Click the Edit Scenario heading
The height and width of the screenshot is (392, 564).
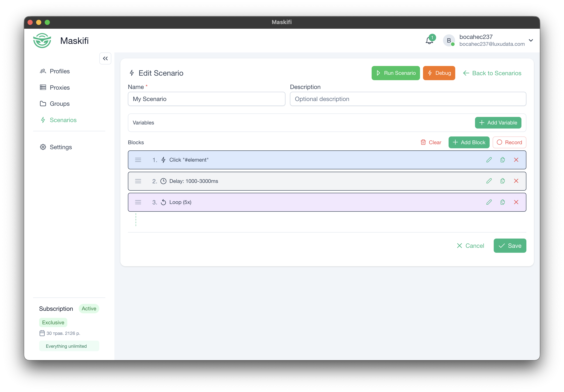(161, 73)
